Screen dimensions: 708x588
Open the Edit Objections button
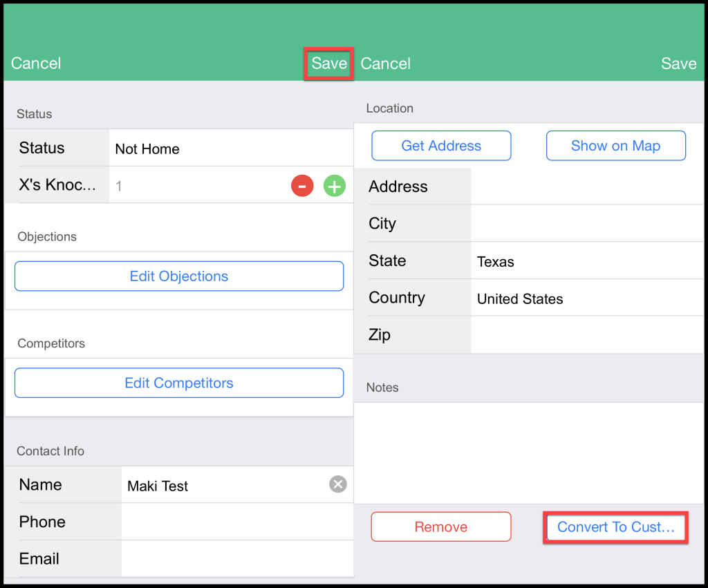tap(179, 276)
